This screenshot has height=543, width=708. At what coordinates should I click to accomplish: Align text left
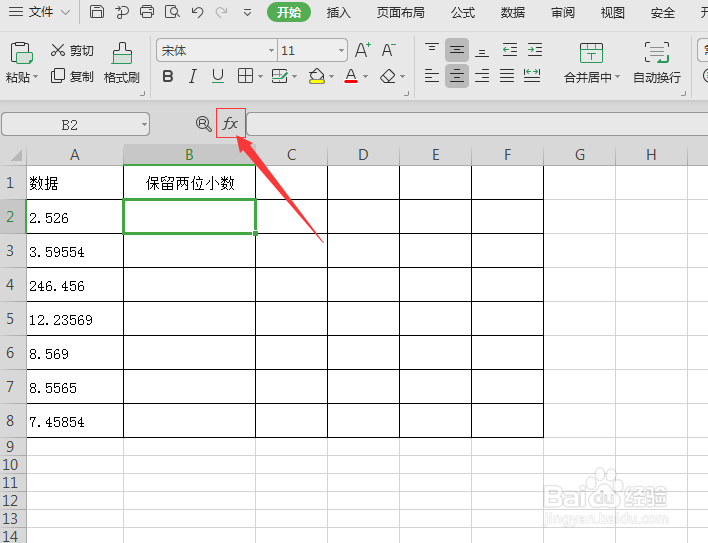(432, 76)
